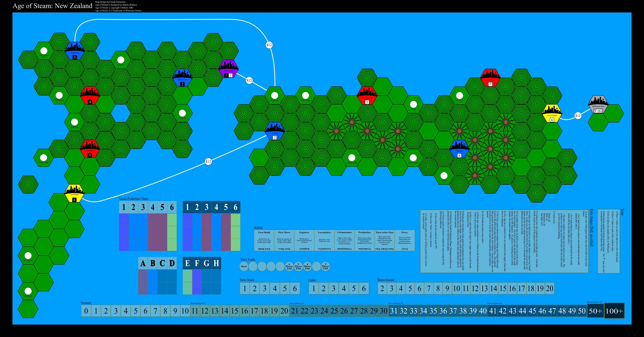
Task: Click the 100+ box on Income track
Action: click(614, 311)
